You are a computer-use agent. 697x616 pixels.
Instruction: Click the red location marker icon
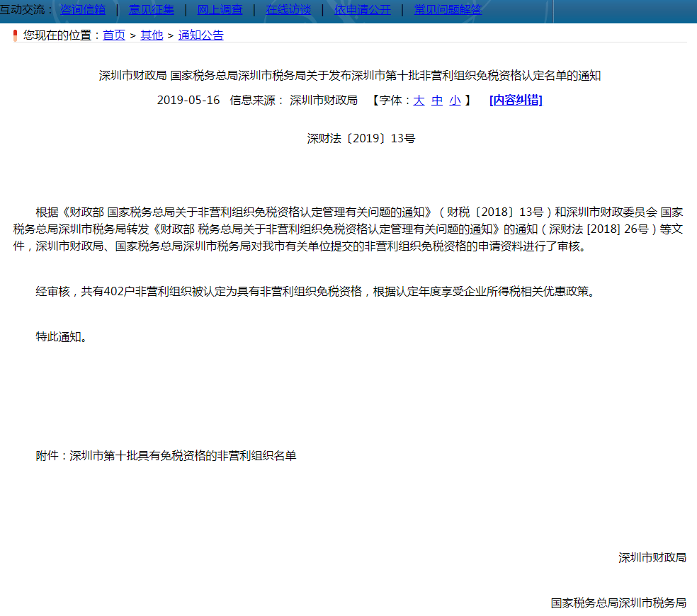15,35
